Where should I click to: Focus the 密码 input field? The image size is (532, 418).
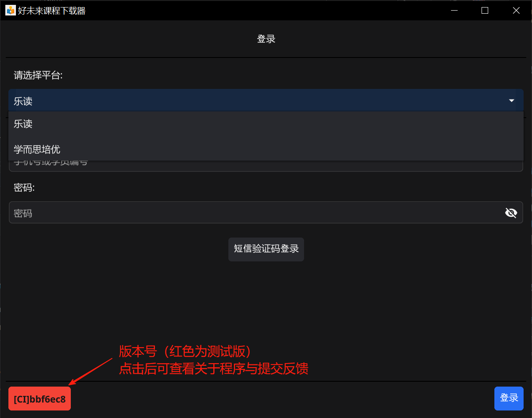pos(266,213)
